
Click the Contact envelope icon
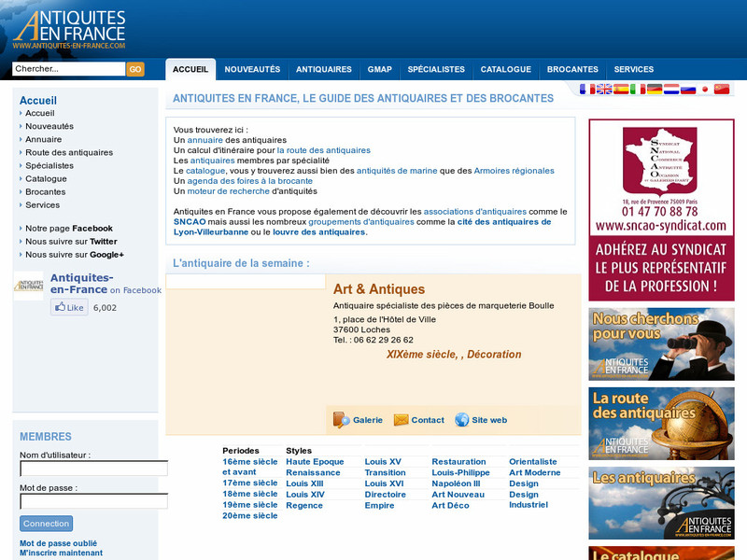[402, 420]
